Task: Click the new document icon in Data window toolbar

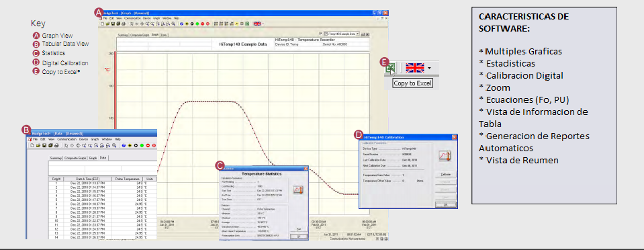Action: (x=32, y=146)
